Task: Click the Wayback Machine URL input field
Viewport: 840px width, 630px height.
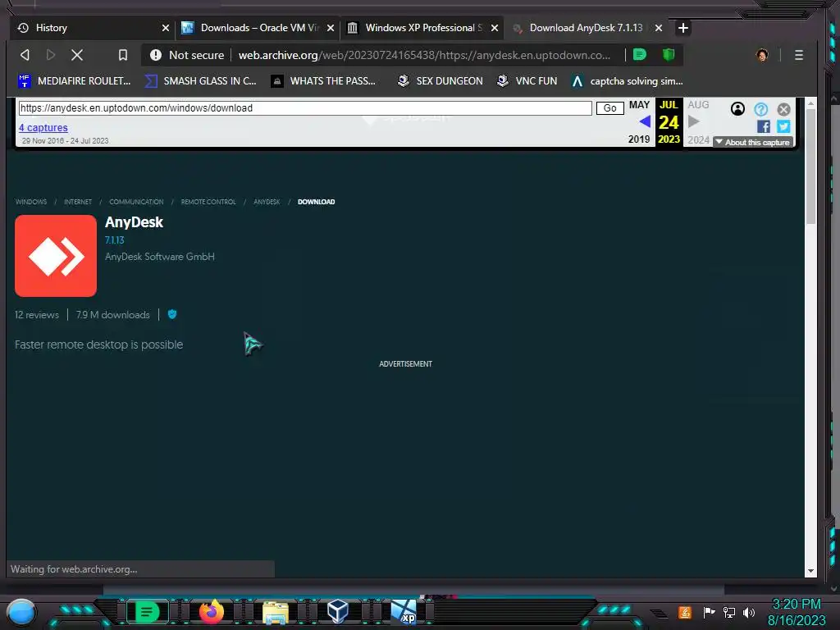Action: pyautogui.click(x=305, y=108)
